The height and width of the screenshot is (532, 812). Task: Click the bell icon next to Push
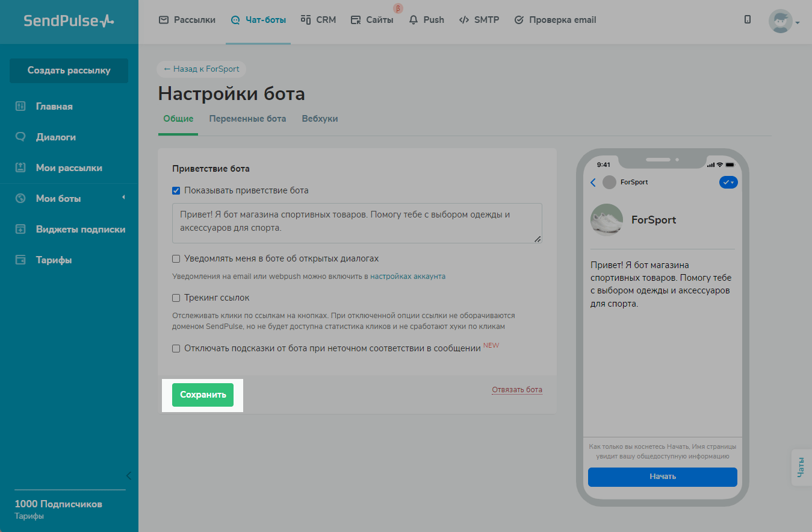(414, 20)
